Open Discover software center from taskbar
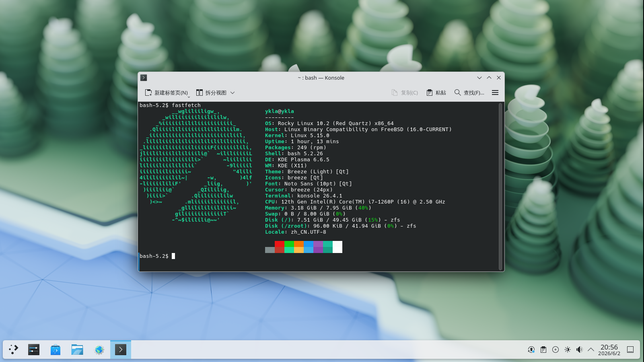 [56, 350]
